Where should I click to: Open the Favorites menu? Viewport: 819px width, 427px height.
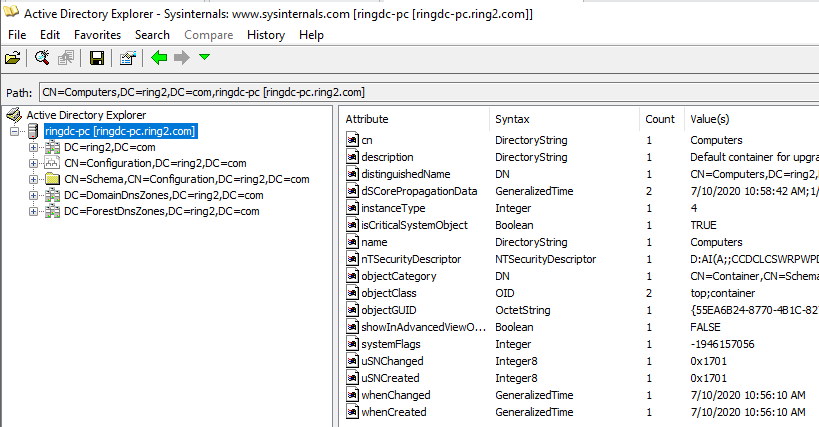tap(97, 35)
